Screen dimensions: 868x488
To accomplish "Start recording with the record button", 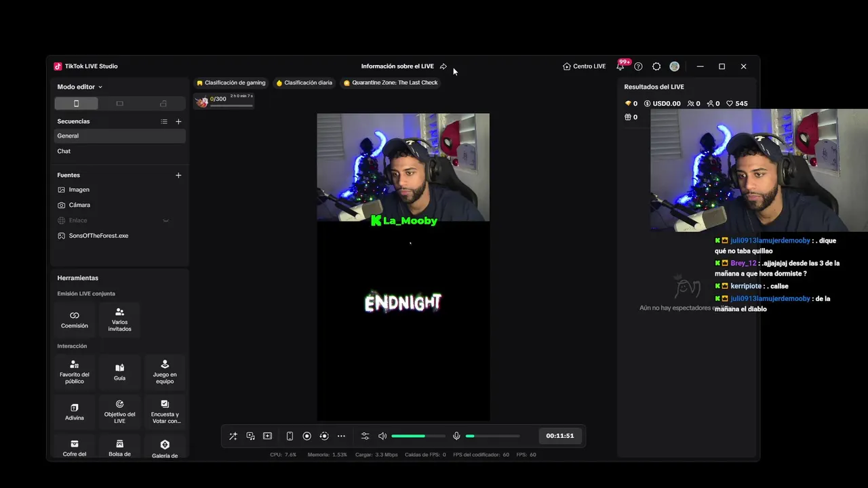I will tap(307, 436).
